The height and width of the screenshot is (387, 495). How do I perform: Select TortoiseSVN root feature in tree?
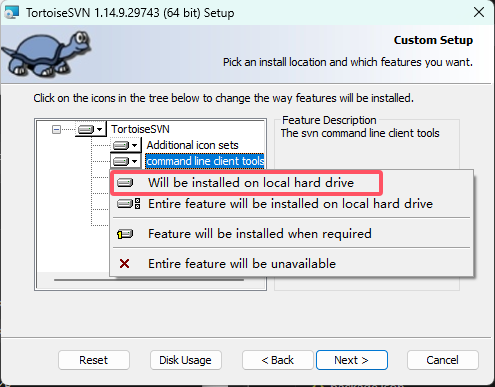pos(140,129)
